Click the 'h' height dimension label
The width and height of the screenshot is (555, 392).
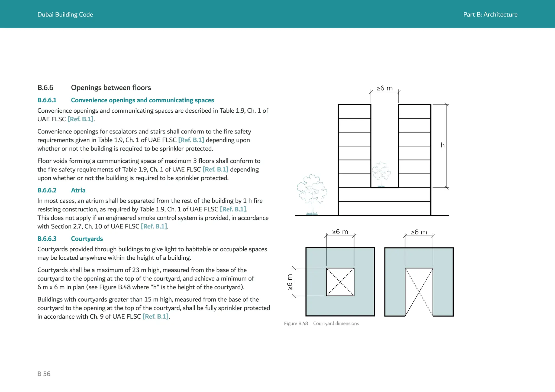click(443, 145)
